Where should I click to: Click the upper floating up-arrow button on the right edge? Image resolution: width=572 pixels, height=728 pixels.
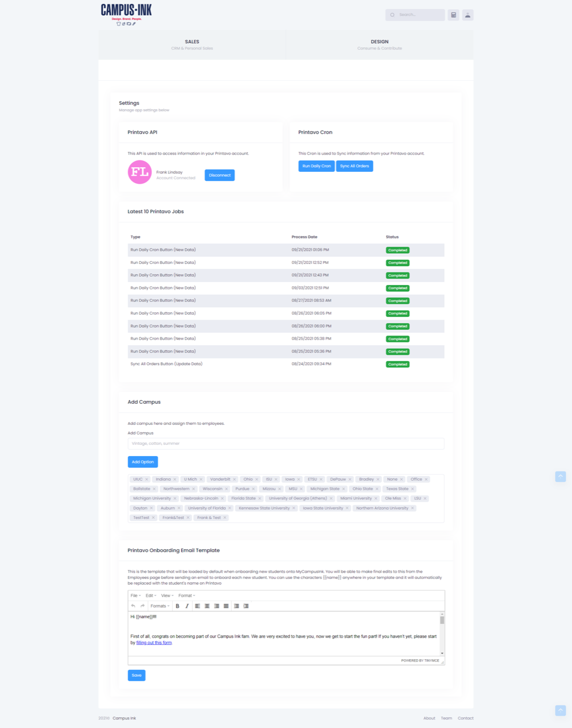coord(560,476)
